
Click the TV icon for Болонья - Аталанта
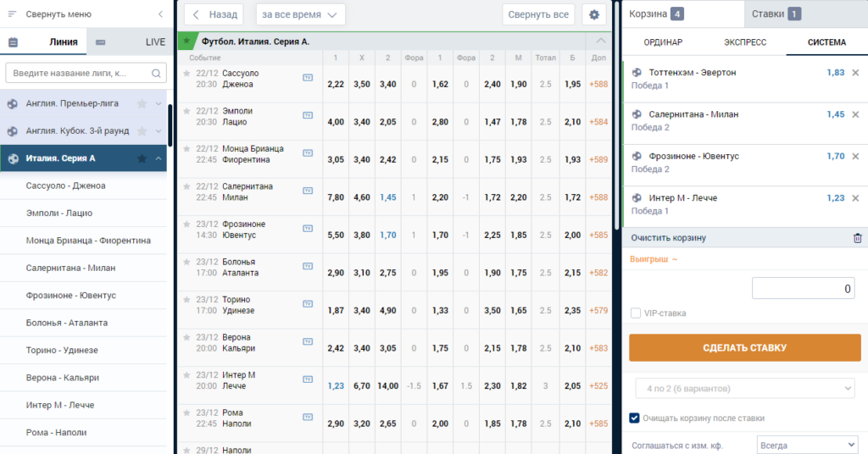(308, 266)
